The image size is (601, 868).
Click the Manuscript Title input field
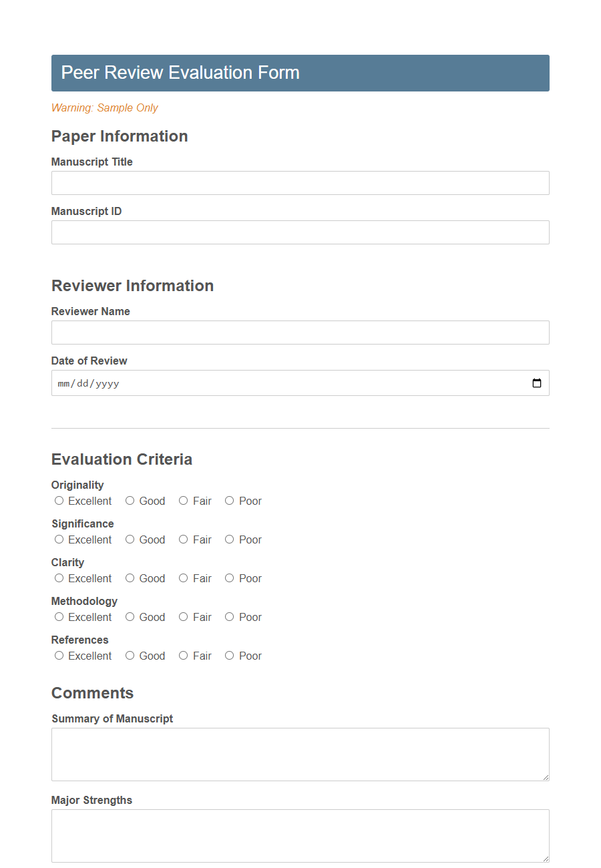(300, 182)
